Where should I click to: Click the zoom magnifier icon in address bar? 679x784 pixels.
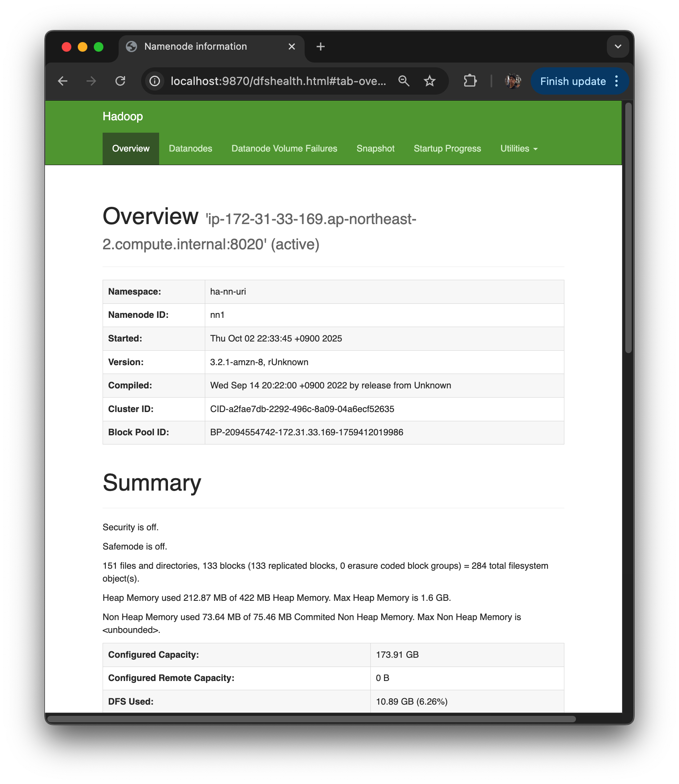(x=404, y=81)
